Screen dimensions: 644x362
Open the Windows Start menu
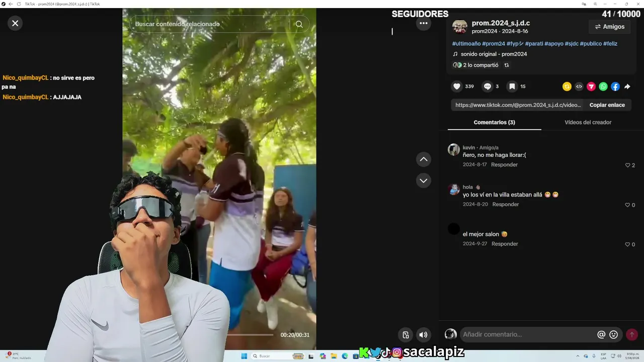coord(244,356)
